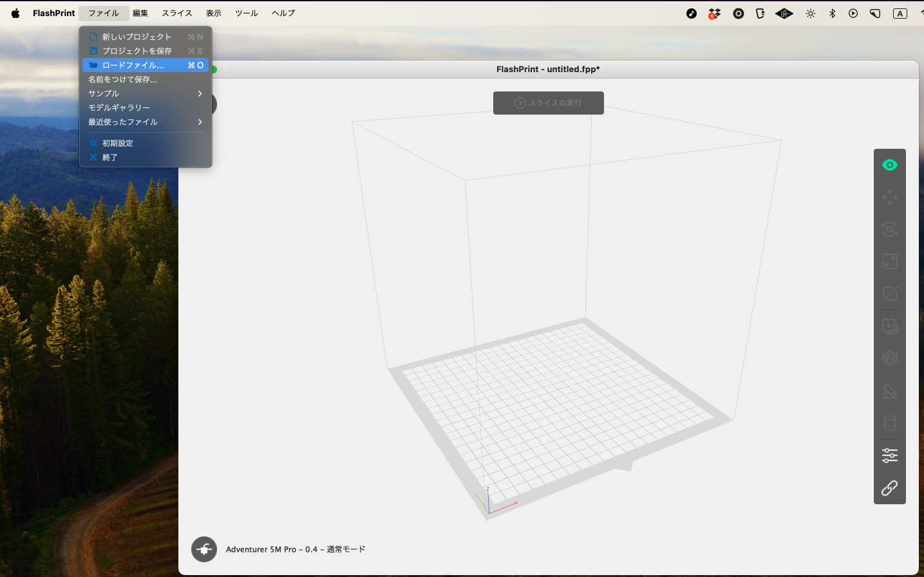Image resolution: width=924 pixels, height=577 pixels.
Task: Click the printer connection icon at bottom left
Action: coord(204,549)
